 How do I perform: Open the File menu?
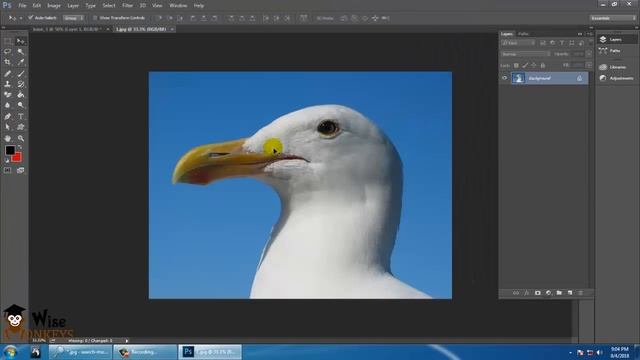22,6
